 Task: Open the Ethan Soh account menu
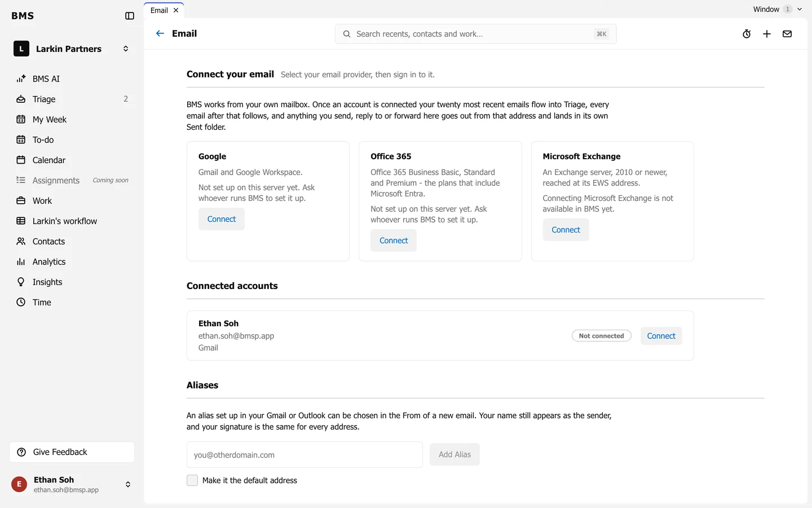pyautogui.click(x=72, y=484)
